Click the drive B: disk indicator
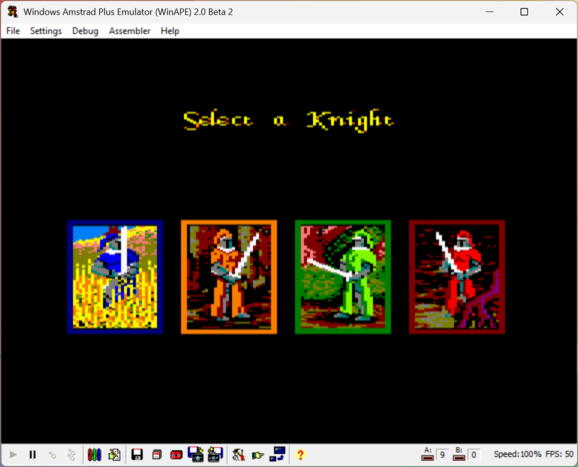 459,454
